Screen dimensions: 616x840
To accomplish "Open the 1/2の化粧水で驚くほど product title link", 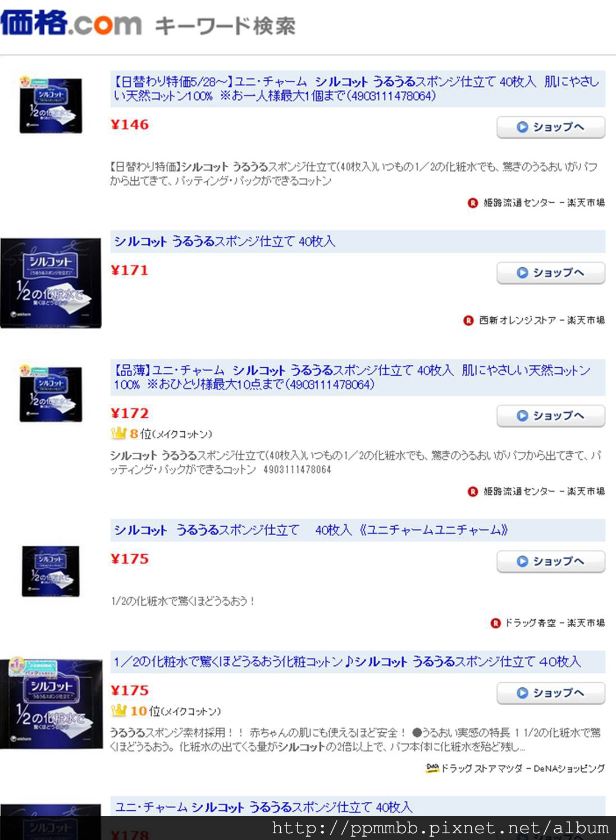I will point(347,661).
